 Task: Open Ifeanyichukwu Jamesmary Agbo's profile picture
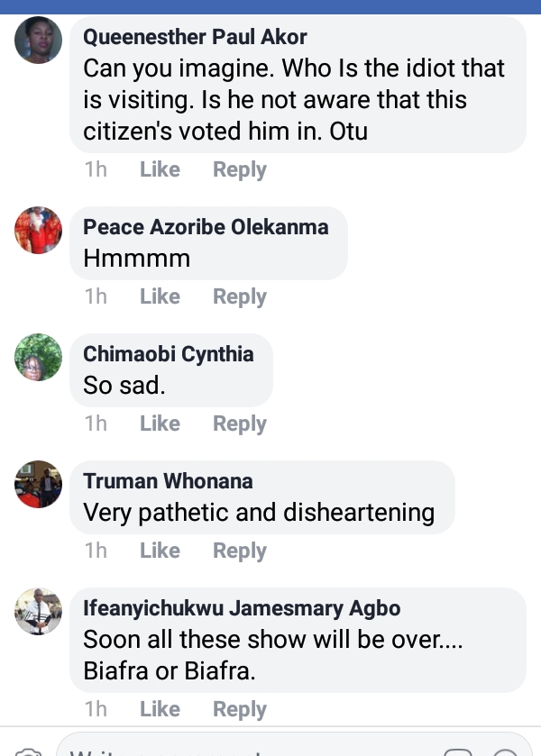coord(39,612)
